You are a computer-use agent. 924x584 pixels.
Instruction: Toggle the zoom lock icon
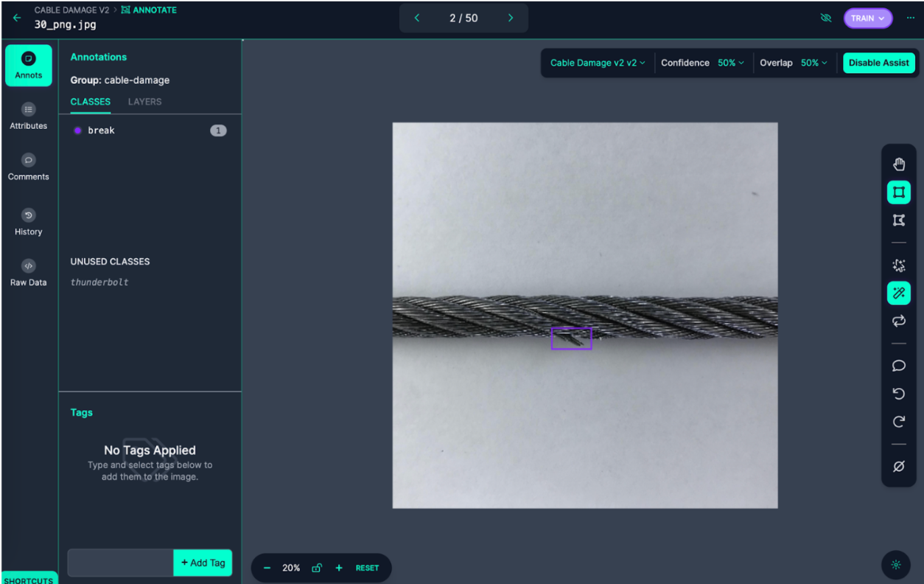[316, 568]
